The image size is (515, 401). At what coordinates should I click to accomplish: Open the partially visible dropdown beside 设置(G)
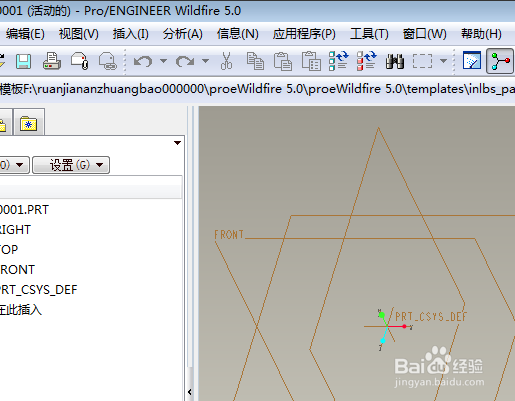[x=14, y=165]
